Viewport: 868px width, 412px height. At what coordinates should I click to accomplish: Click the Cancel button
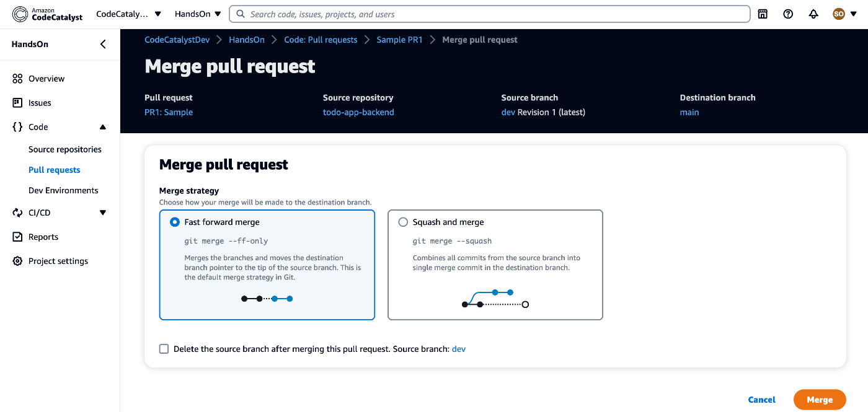(761, 400)
